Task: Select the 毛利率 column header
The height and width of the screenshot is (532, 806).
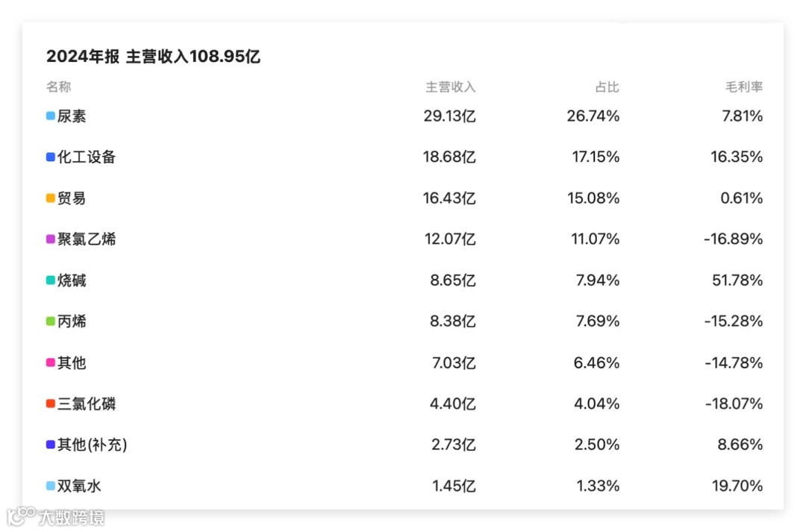Action: (744, 87)
